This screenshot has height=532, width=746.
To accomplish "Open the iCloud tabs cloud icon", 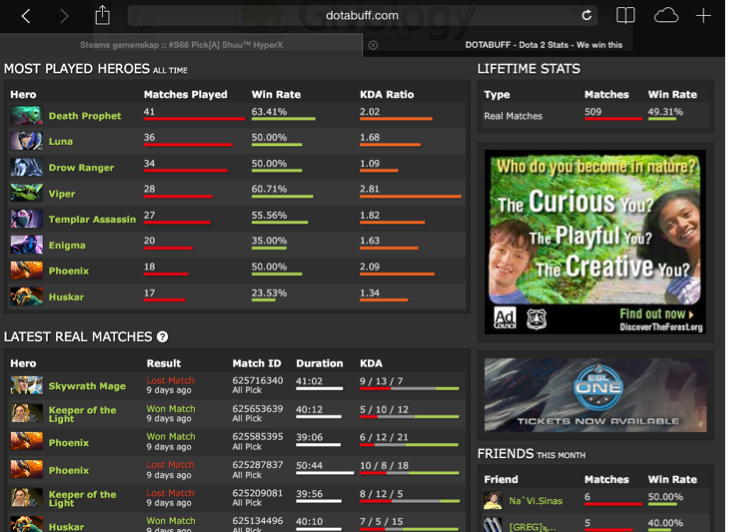I will pos(666,15).
